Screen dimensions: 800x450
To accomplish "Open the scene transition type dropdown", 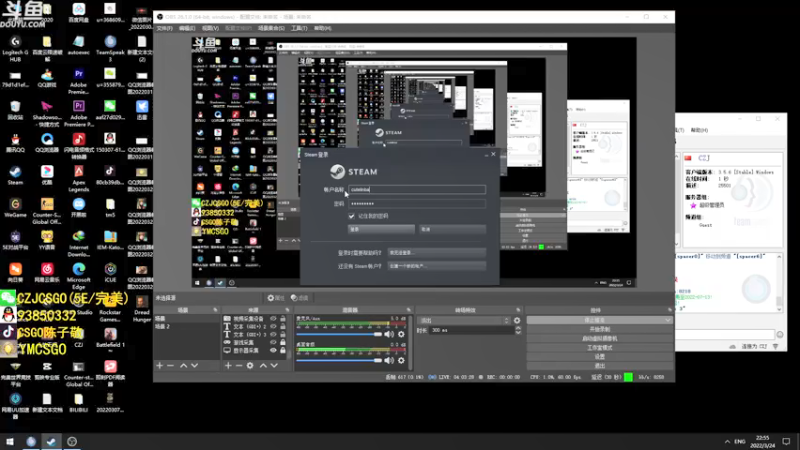I will click(463, 320).
